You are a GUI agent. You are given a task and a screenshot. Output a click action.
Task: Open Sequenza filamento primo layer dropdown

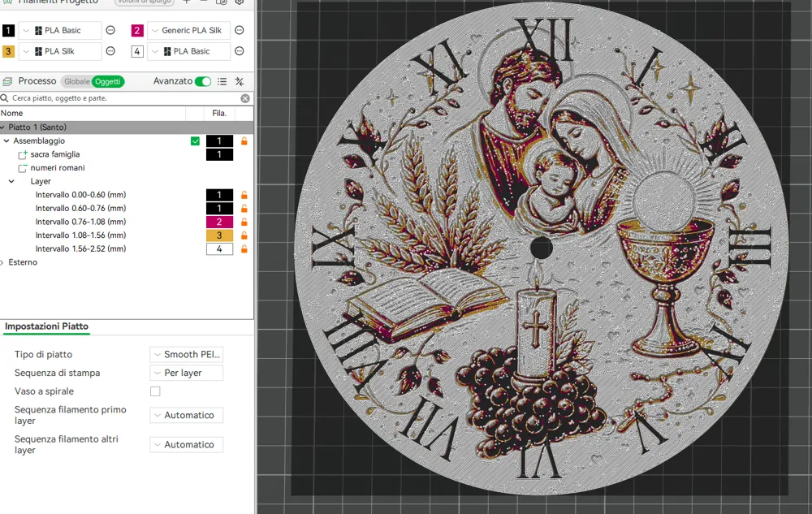[187, 415]
